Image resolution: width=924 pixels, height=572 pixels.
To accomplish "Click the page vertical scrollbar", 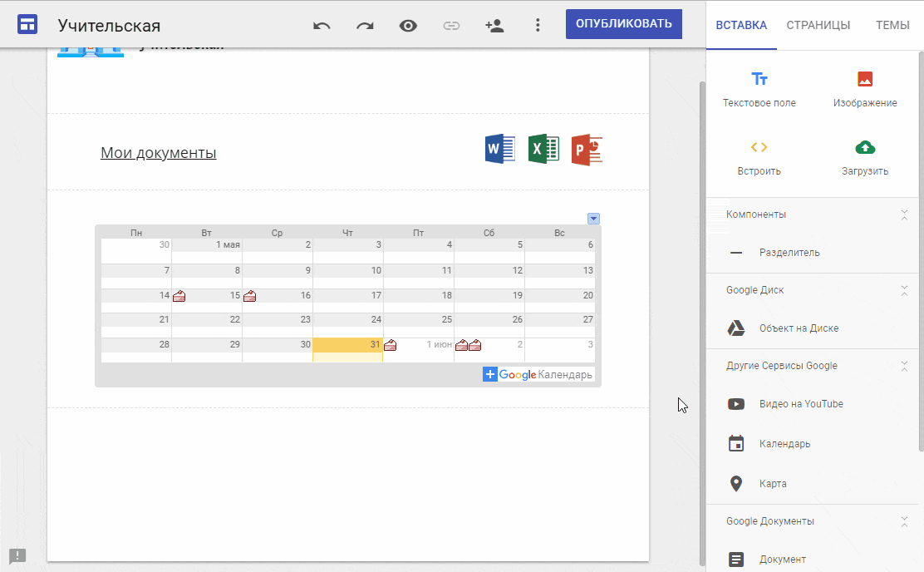I will point(701,323).
